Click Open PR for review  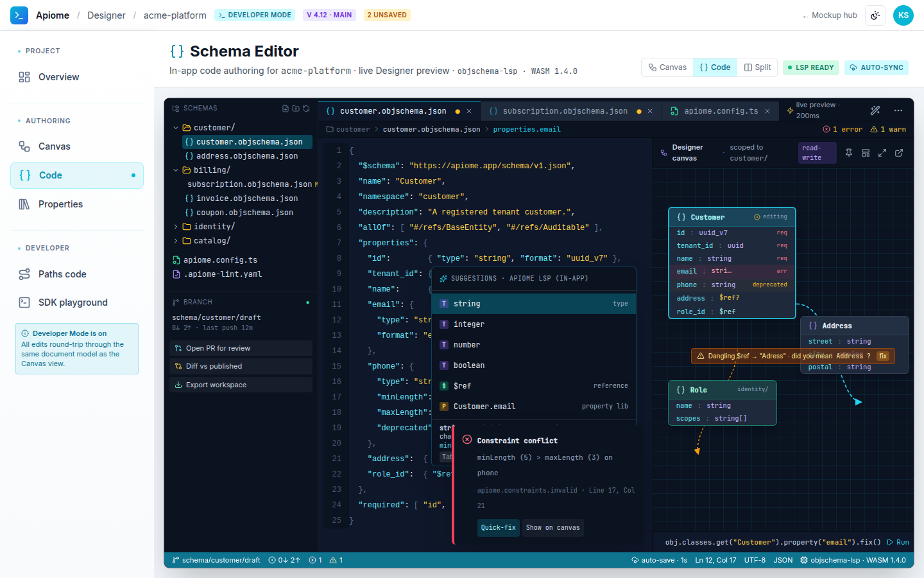click(241, 348)
